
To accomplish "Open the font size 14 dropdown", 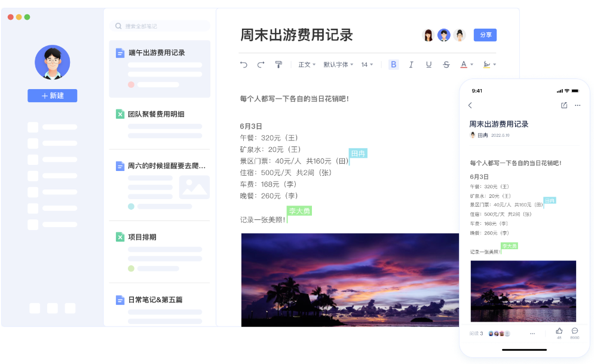I will pyautogui.click(x=367, y=65).
